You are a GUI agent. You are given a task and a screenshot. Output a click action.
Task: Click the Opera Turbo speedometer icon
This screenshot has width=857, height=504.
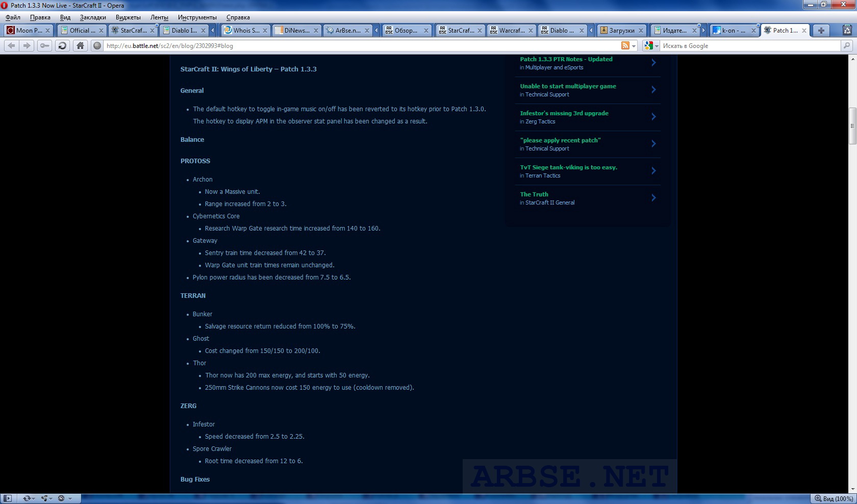[x=61, y=498]
